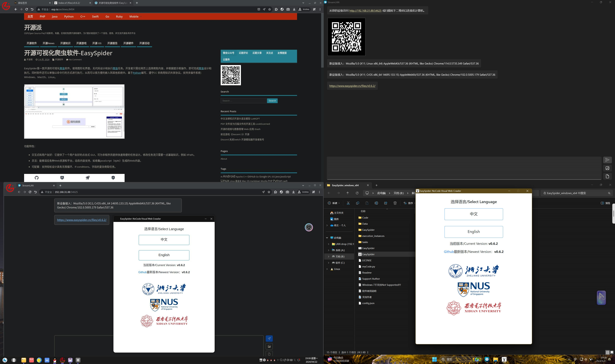Open easyspider.cn link in StreamLAN desktop app
Viewport: 615px width, 364px height.
tap(352, 86)
